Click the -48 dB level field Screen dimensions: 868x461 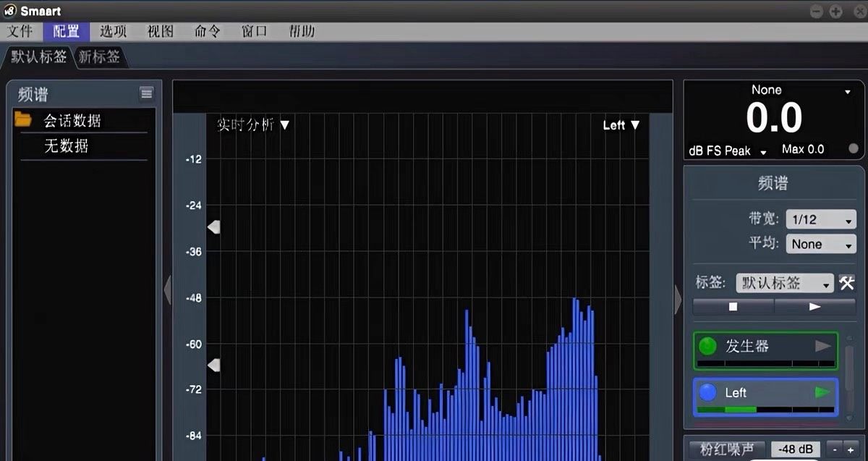[x=796, y=449]
